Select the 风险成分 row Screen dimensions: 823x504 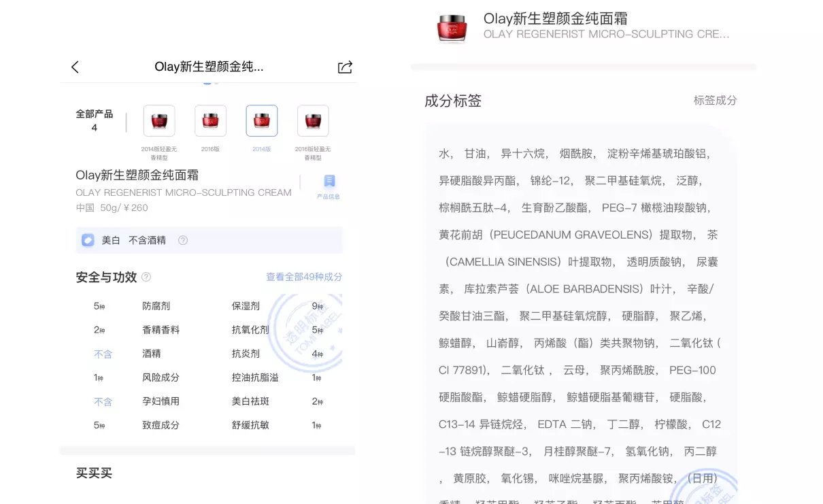137,377
